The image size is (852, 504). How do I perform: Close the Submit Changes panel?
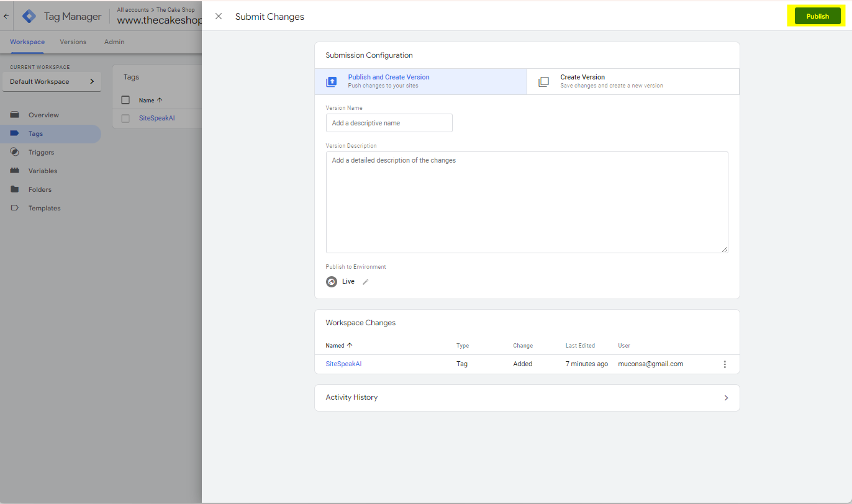coord(219,17)
